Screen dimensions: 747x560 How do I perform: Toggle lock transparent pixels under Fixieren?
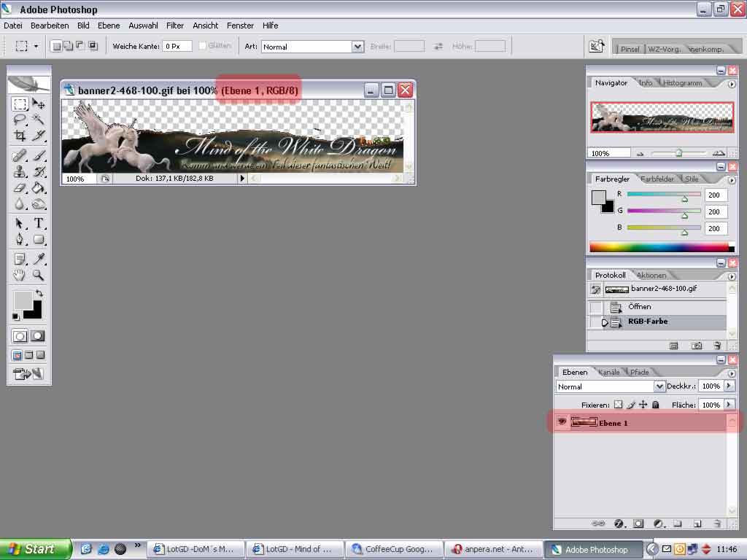618,405
